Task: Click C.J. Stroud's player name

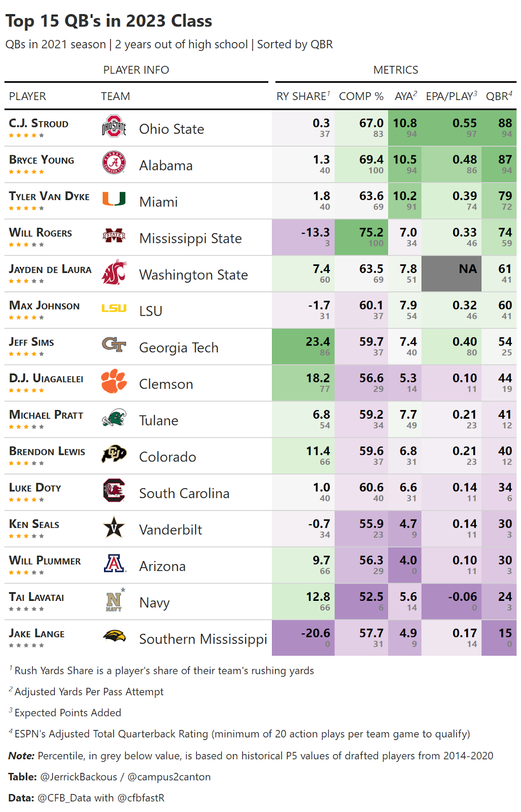Action: tap(39, 123)
